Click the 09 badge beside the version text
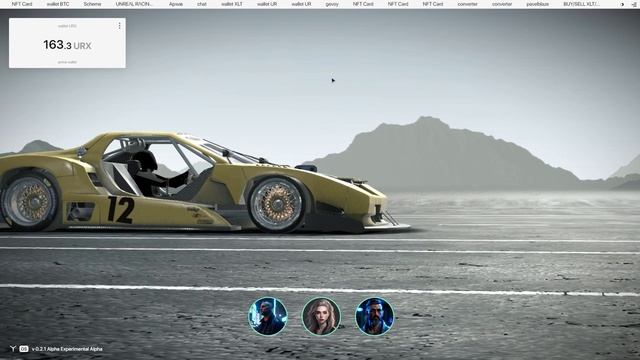The image size is (640, 360). 24,349
